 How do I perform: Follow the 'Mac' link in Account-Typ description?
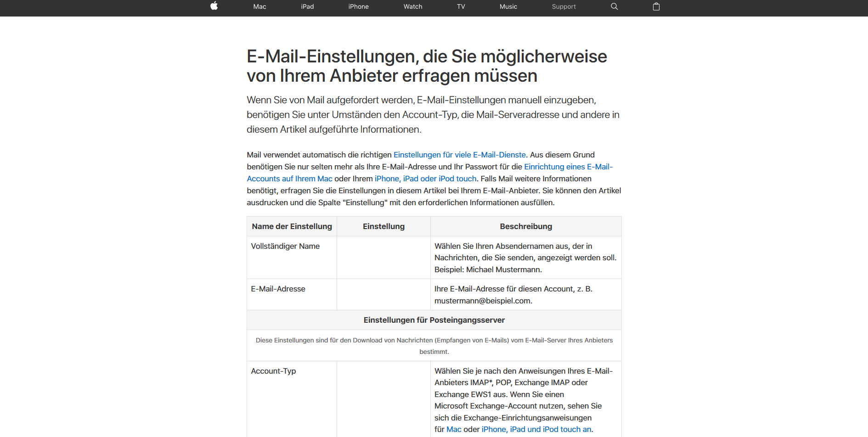454,429
